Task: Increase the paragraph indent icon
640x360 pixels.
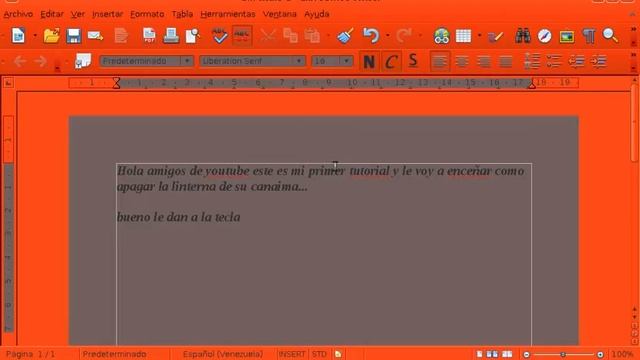Action: pyautogui.click(x=598, y=61)
